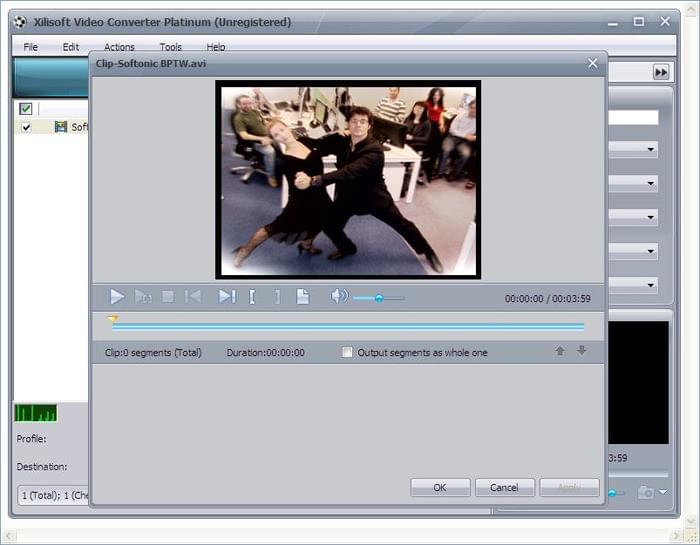Click the Cancel button

tap(504, 488)
